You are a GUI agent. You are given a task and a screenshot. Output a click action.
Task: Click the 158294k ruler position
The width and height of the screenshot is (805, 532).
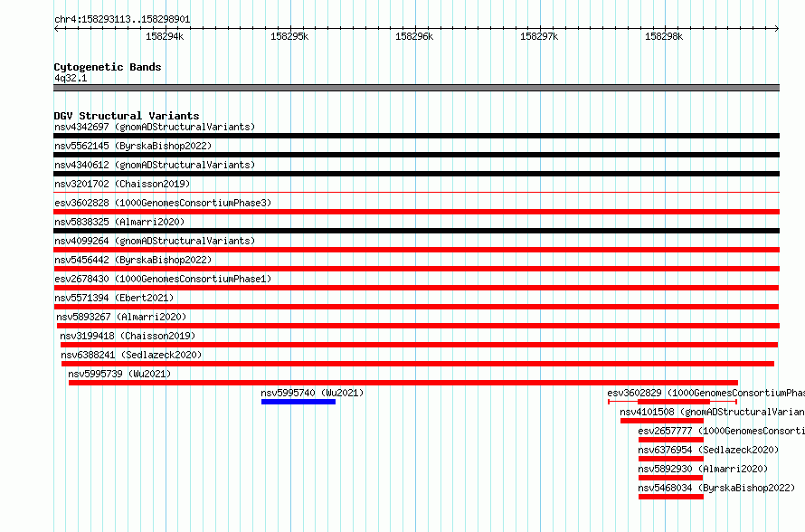tap(165, 36)
